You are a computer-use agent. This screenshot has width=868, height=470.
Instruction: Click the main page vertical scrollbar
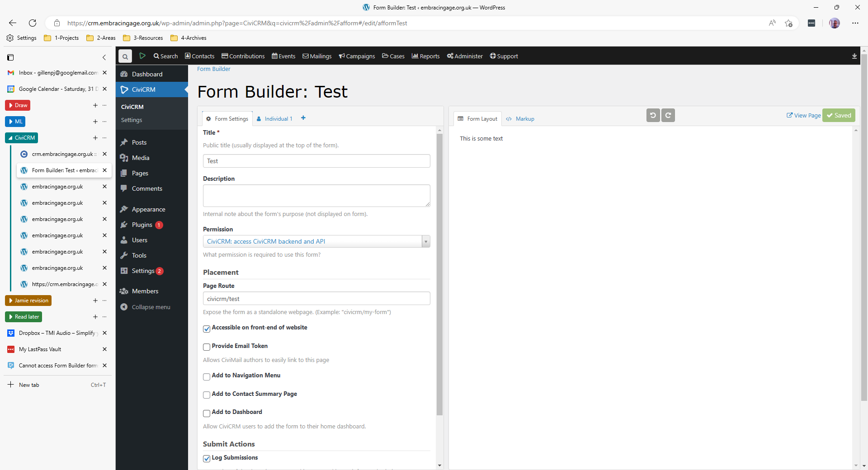[x=864, y=228]
